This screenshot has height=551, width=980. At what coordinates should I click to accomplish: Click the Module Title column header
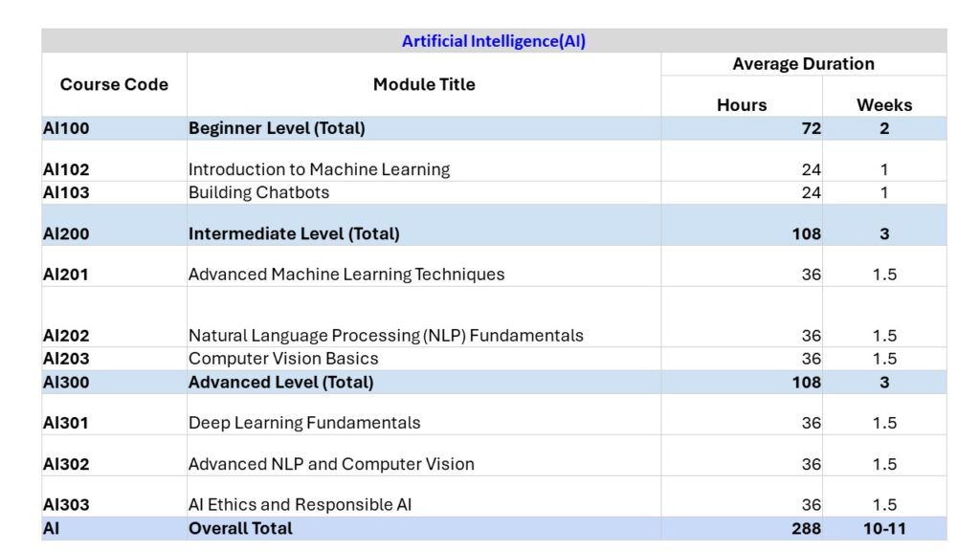pyautogui.click(x=423, y=84)
